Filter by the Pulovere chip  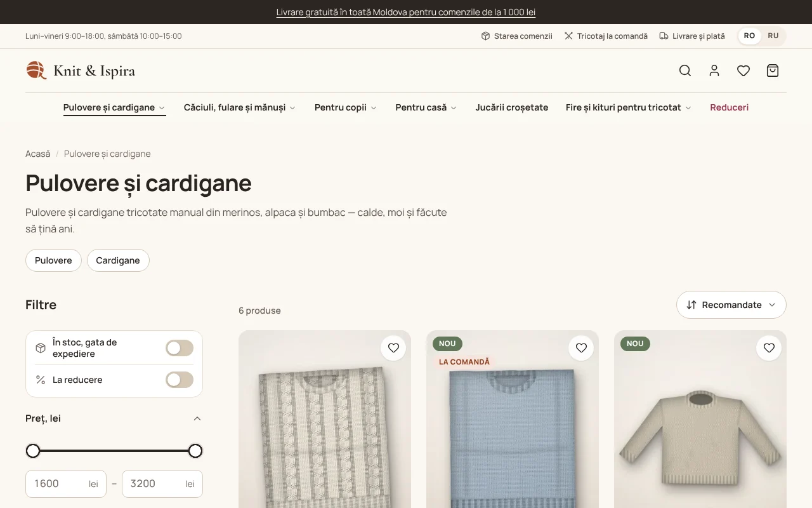click(x=53, y=260)
